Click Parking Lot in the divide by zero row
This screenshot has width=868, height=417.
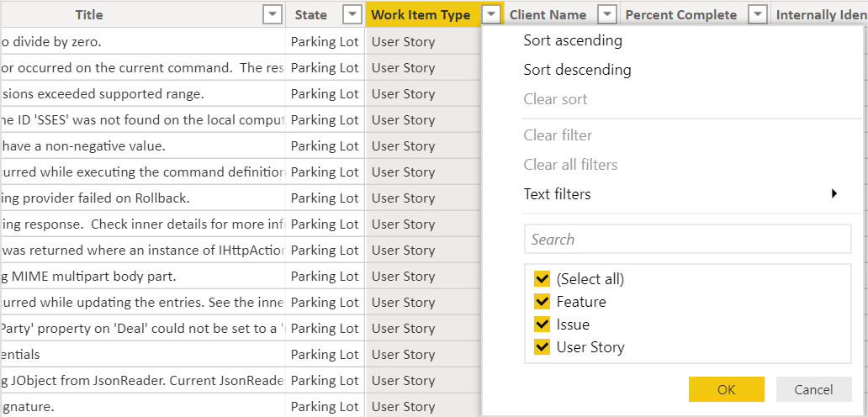point(325,41)
